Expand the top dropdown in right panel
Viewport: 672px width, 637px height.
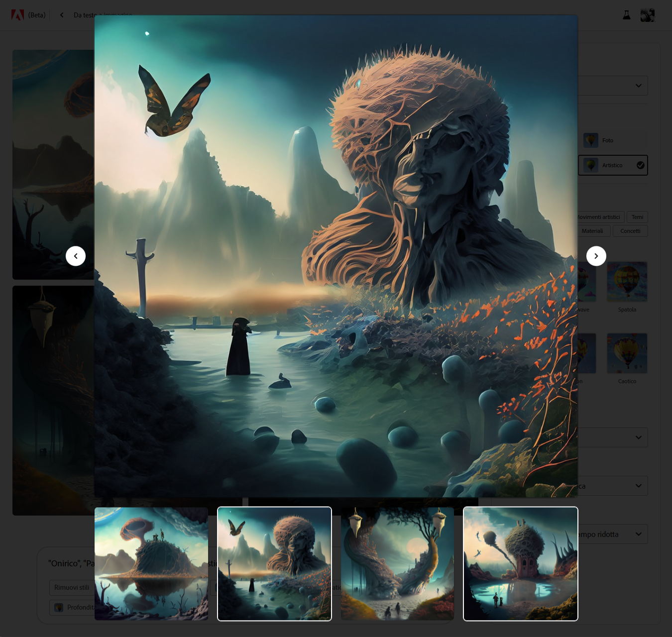(638, 86)
